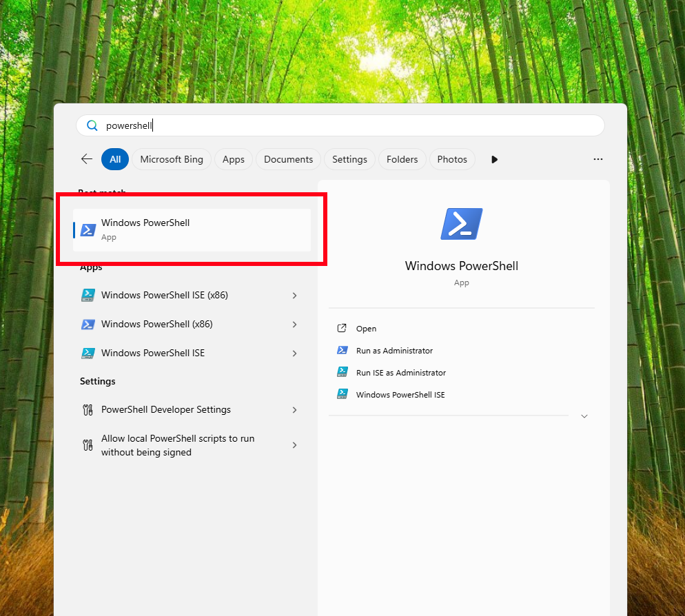Click the Windows PowerShell ISE (x86) icon
Screen dimensions: 685x616
point(88,295)
